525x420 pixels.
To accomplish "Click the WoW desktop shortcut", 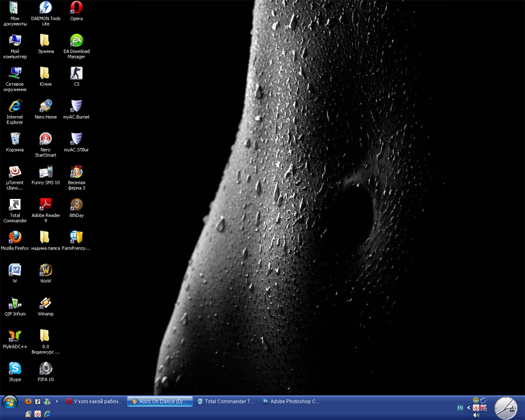I will 45,270.
